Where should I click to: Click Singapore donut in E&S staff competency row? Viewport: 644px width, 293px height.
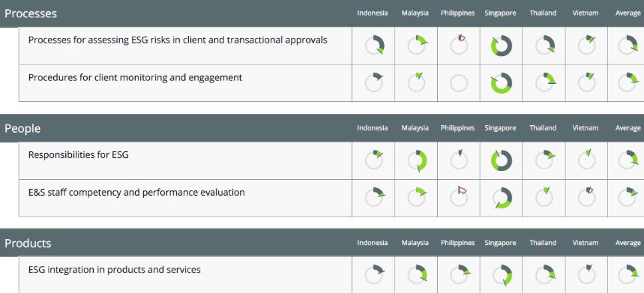(x=502, y=198)
